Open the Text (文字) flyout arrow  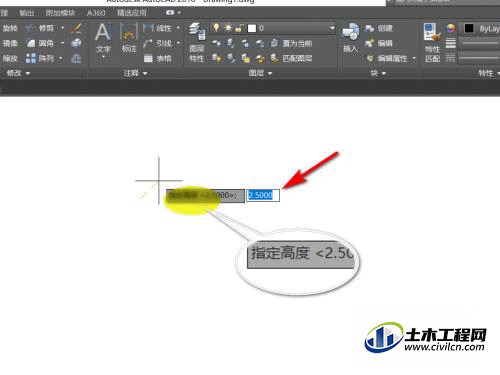point(103,57)
